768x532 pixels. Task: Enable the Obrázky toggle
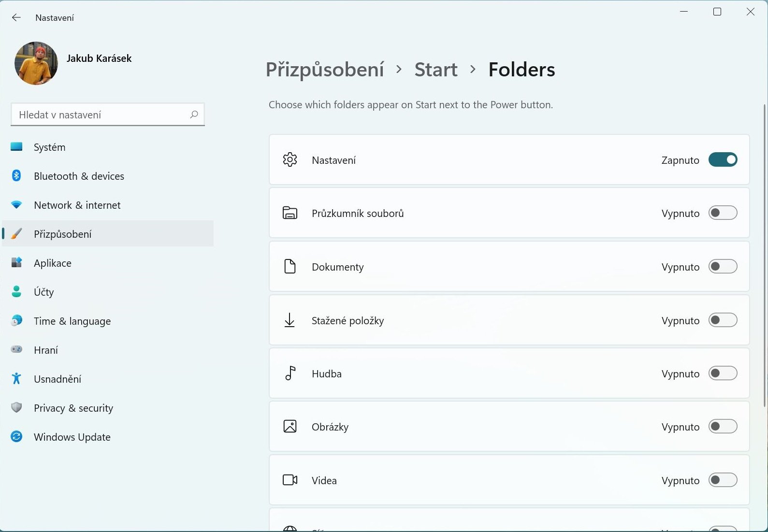click(x=723, y=426)
